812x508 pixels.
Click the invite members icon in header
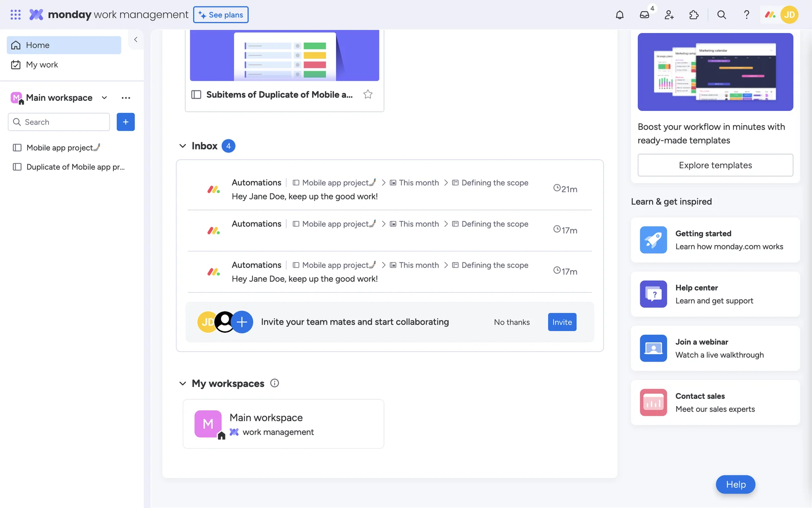[x=669, y=15]
